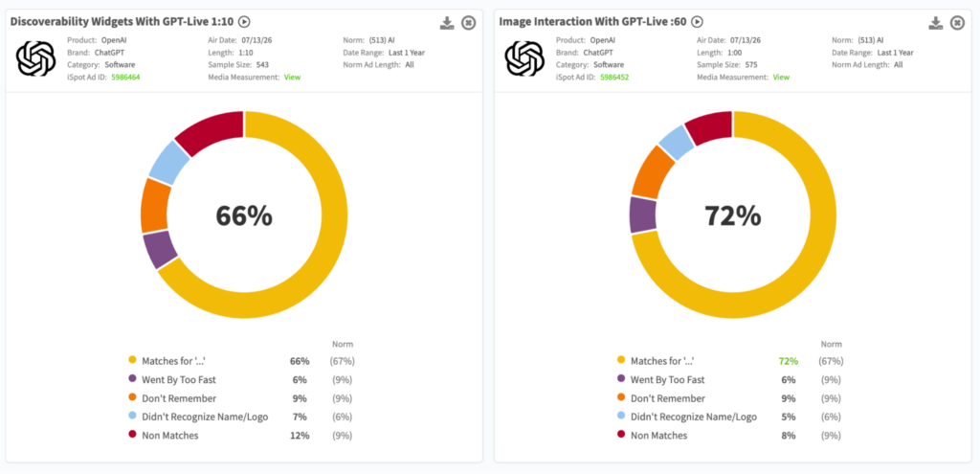Play the Image Interaction ad video
980x474 pixels.
[x=698, y=22]
